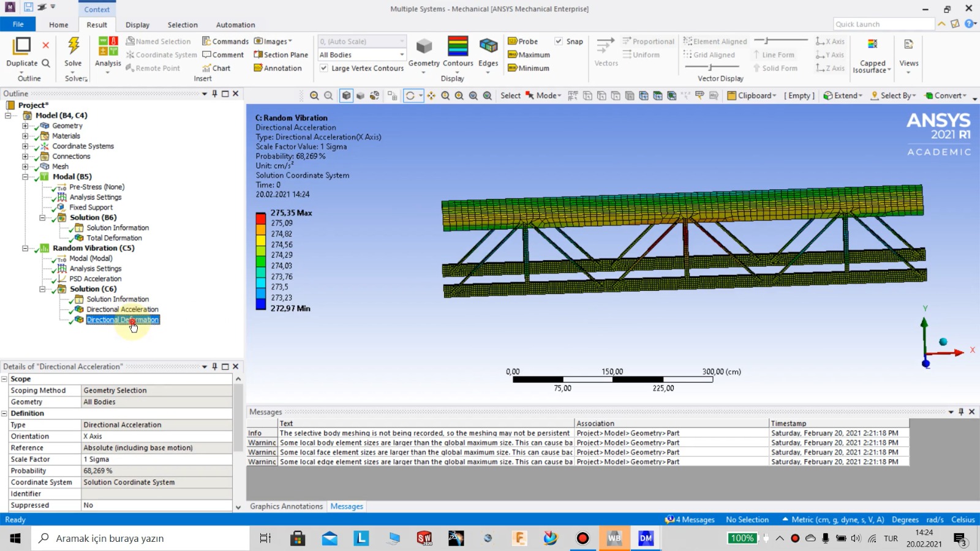Toggle Large Vertex Contours option
This screenshot has height=551, width=980.
click(323, 69)
